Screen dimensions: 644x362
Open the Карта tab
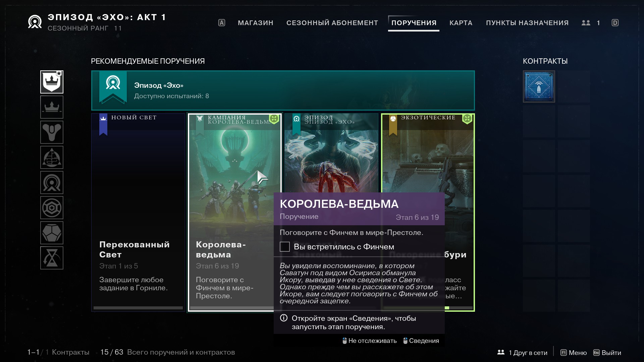[461, 23]
